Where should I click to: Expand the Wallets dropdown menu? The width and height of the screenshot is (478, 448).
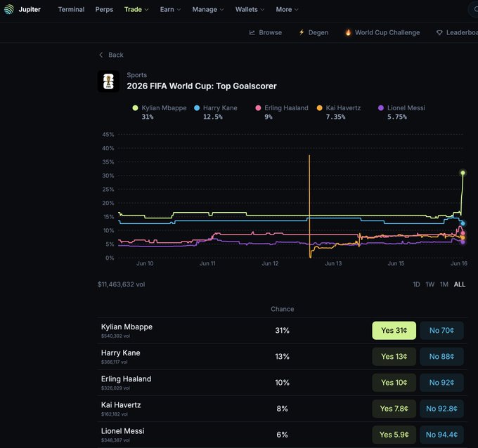[x=250, y=9]
